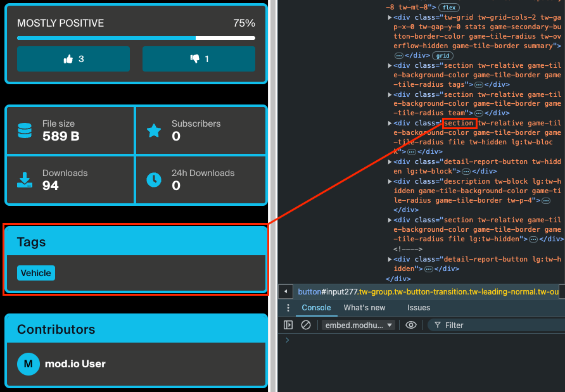Click the 94 downloads value

tap(51, 186)
